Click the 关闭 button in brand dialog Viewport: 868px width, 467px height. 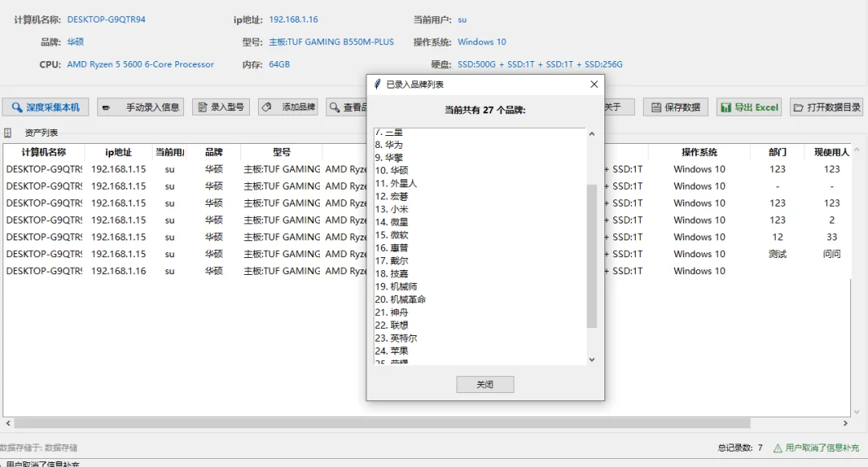[x=485, y=384]
